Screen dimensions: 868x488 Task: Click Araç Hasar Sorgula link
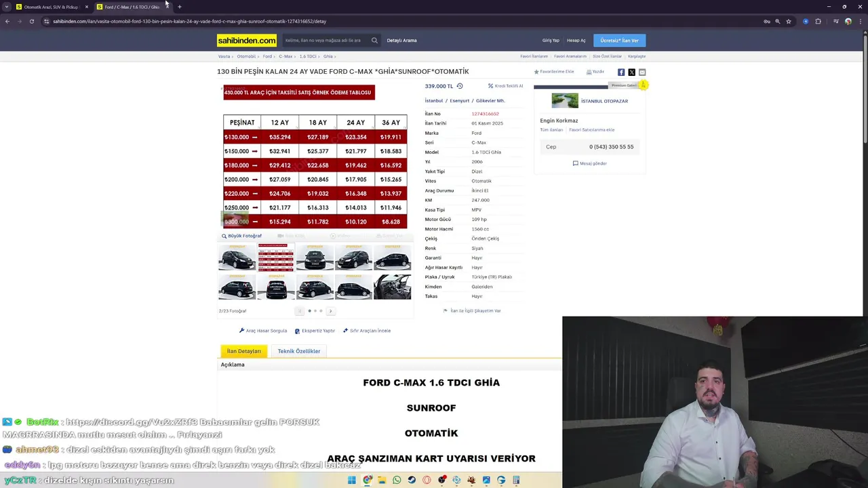pos(263,331)
